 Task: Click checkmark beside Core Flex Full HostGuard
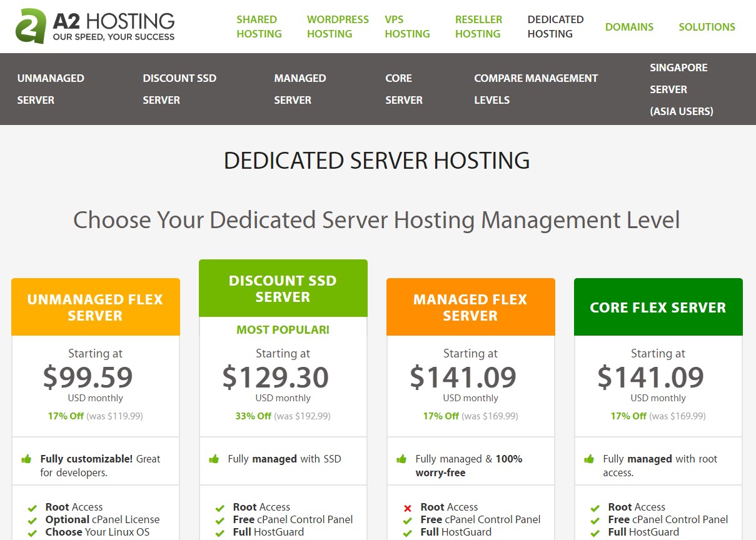click(x=595, y=533)
